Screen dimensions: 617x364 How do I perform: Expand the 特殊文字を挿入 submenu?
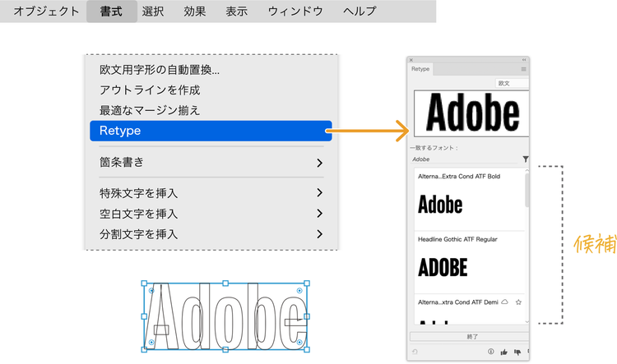211,193
